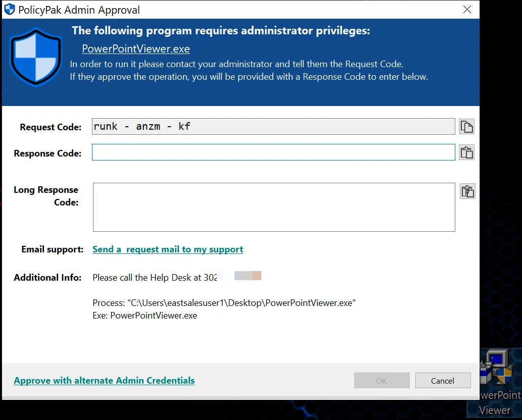The image size is (522, 420).
Task: Close the PolicyPak Admin Approval dialog
Action: (x=467, y=9)
